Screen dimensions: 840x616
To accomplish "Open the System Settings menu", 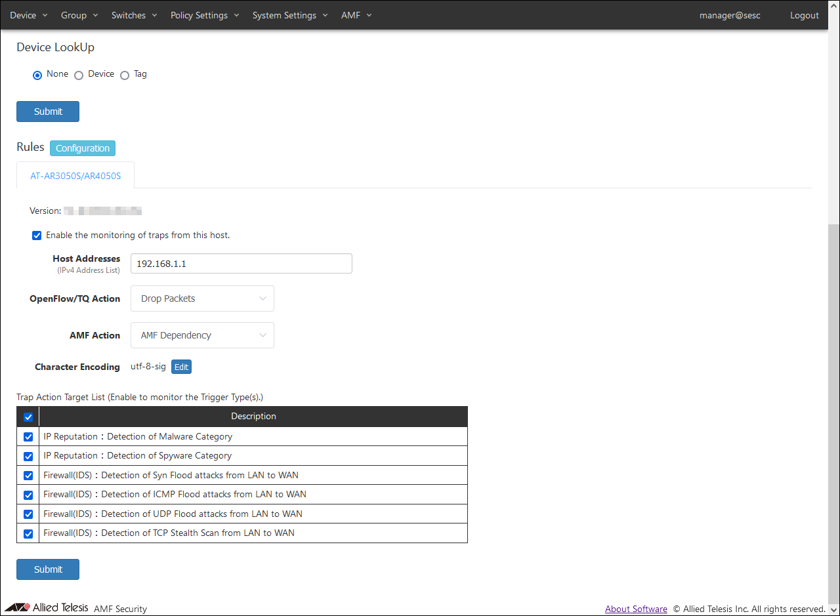I will [x=290, y=15].
